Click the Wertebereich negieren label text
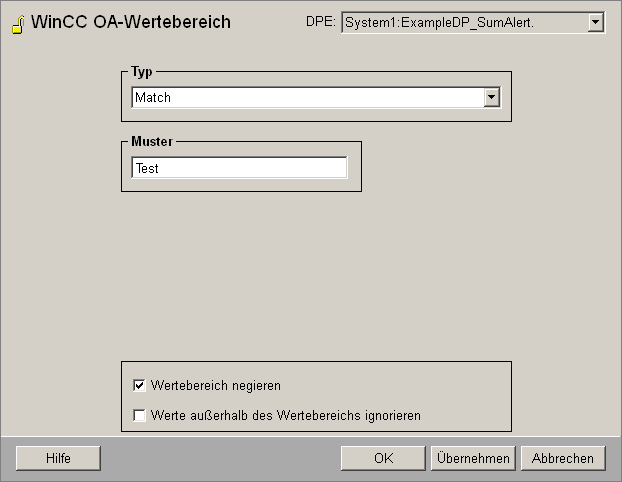 216,386
